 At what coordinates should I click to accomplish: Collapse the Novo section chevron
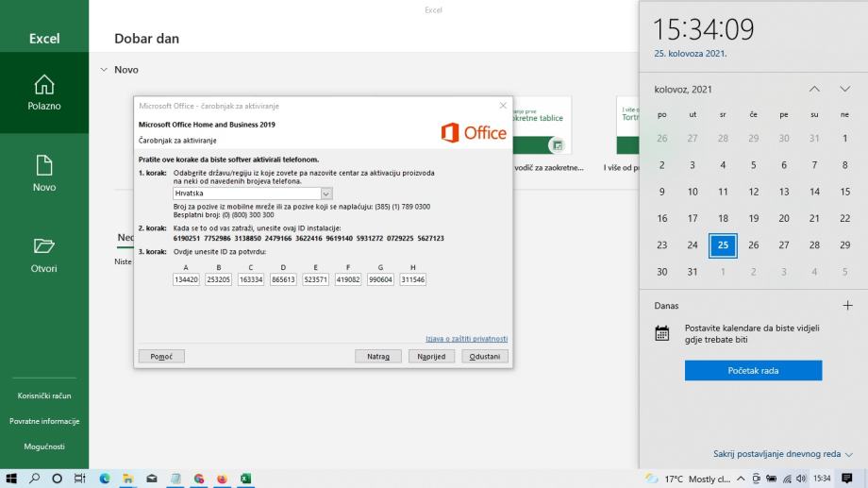104,70
